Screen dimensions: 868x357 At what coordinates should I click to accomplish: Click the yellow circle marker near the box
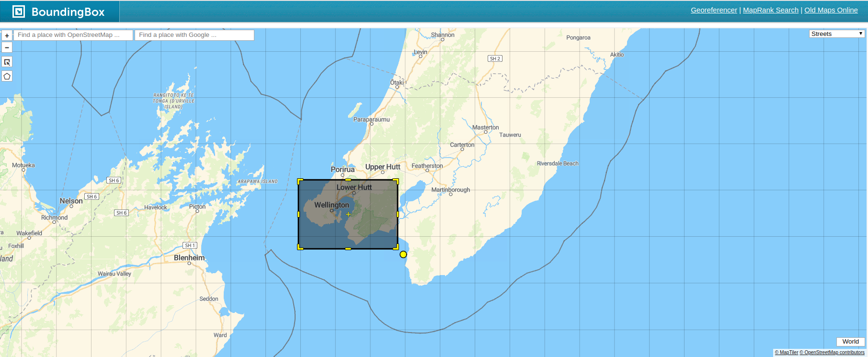(x=403, y=254)
